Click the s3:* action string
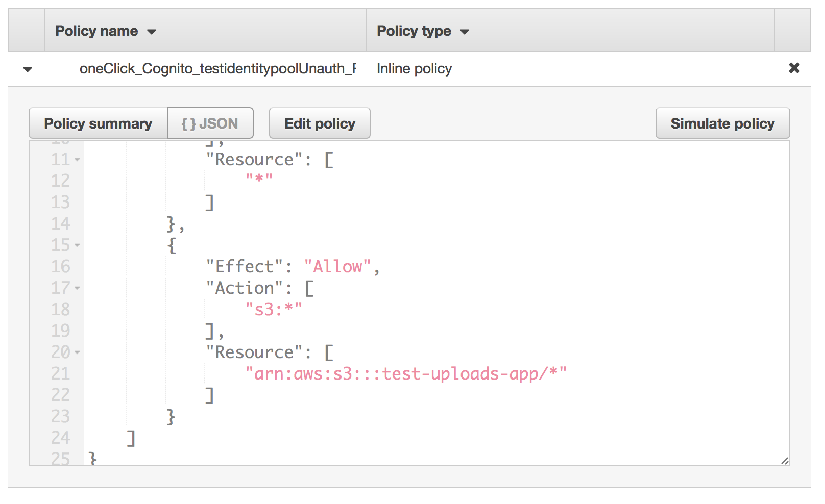This screenshot has height=504, width=825. click(x=274, y=309)
